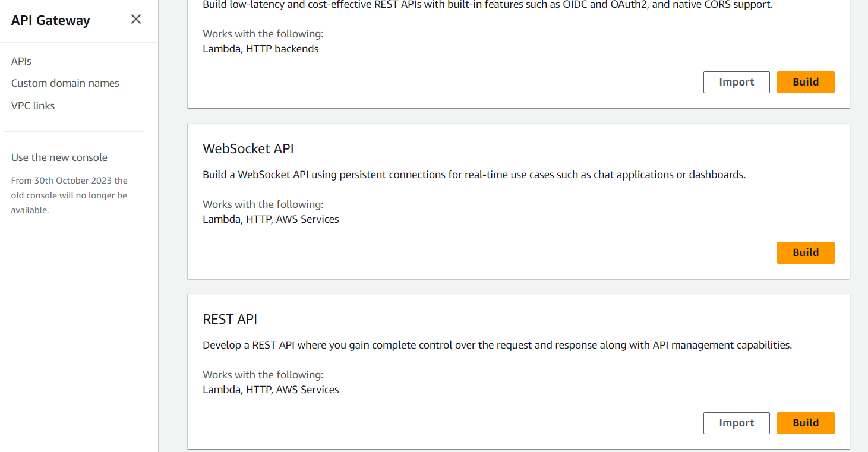Click the low-latency REST APIs description line
This screenshot has height=452, width=868.
(x=488, y=5)
